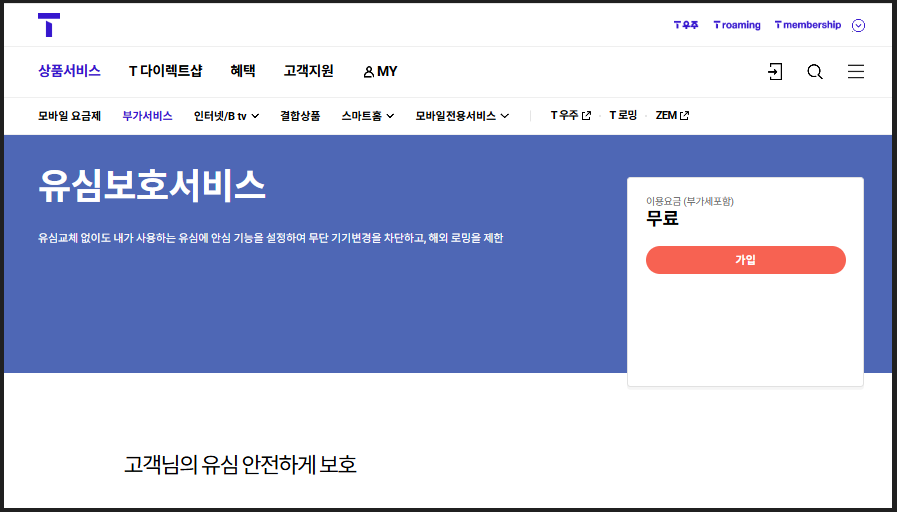
Task: Go to 모바일 요금제 submenu
Action: [x=69, y=116]
